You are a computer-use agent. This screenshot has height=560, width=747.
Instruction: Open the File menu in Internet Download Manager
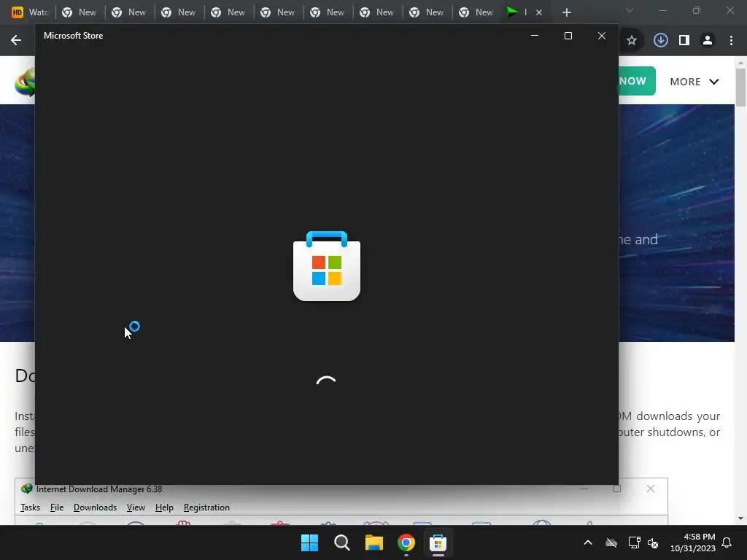[57, 507]
